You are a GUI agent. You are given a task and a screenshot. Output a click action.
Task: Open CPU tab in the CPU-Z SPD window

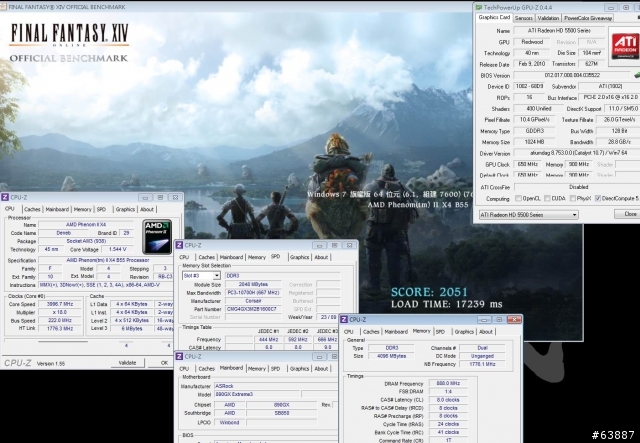[184, 257]
